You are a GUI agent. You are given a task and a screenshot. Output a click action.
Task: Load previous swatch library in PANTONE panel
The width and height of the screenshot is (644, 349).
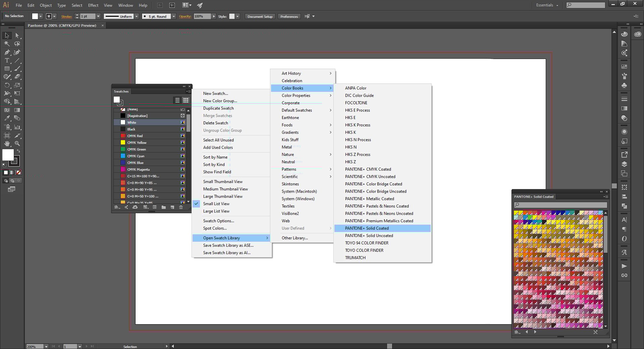(x=527, y=332)
